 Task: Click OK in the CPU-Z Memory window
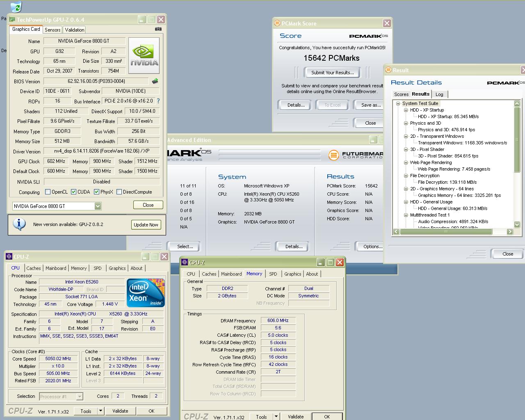(327, 417)
